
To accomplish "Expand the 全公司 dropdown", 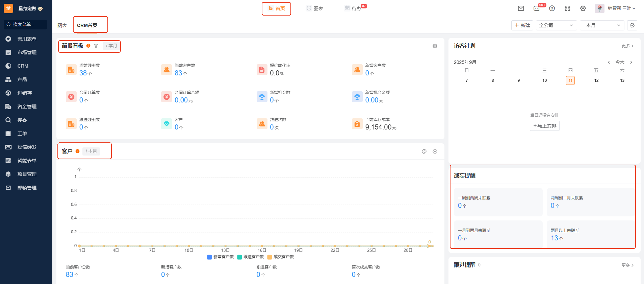I will click(556, 25).
